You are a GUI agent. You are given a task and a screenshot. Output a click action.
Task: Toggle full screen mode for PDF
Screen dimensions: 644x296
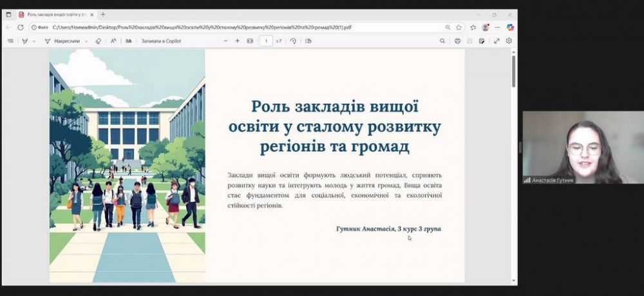coord(497,41)
